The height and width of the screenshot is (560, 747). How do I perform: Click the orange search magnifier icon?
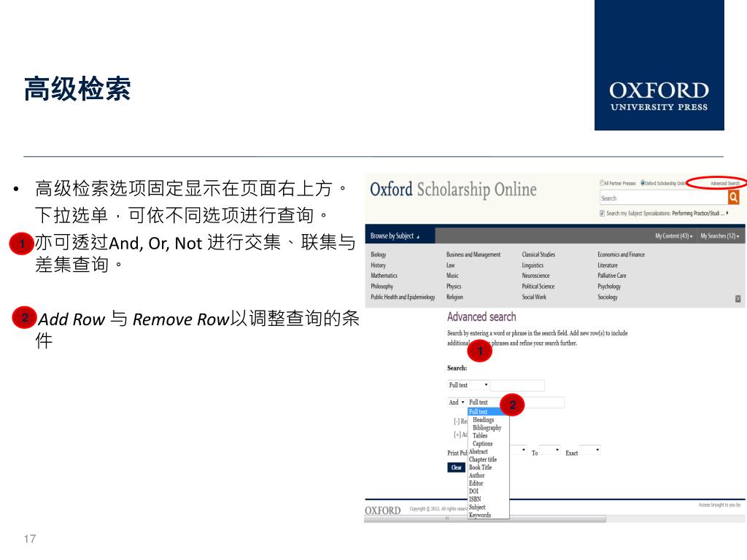pos(733,197)
